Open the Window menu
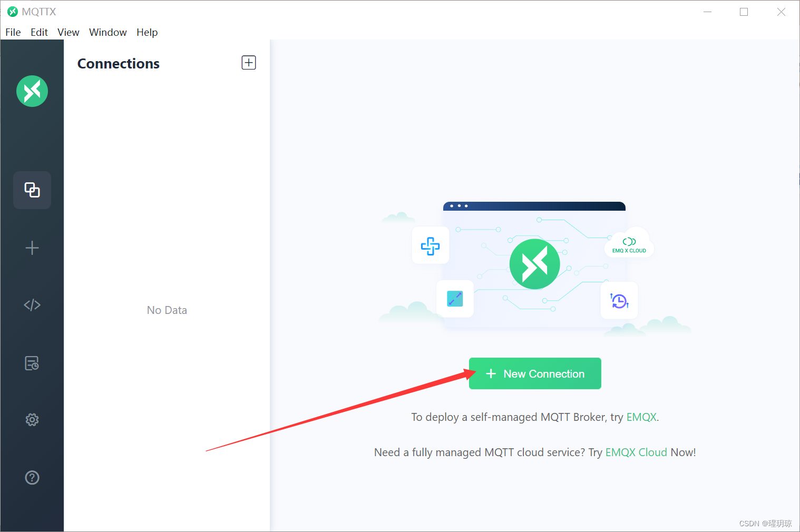 click(x=108, y=32)
